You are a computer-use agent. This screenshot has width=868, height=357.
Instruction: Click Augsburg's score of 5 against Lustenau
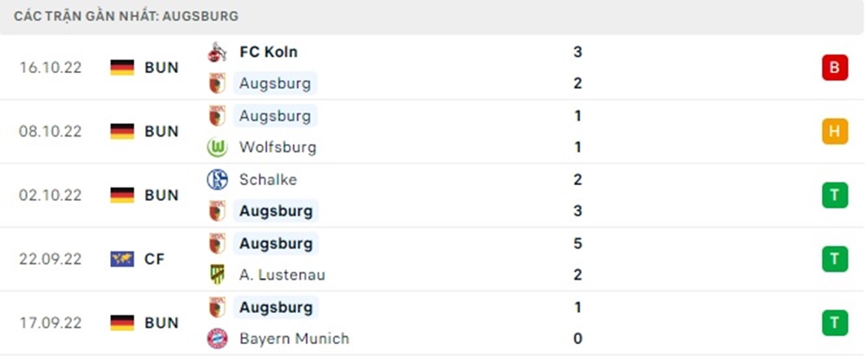tap(578, 243)
